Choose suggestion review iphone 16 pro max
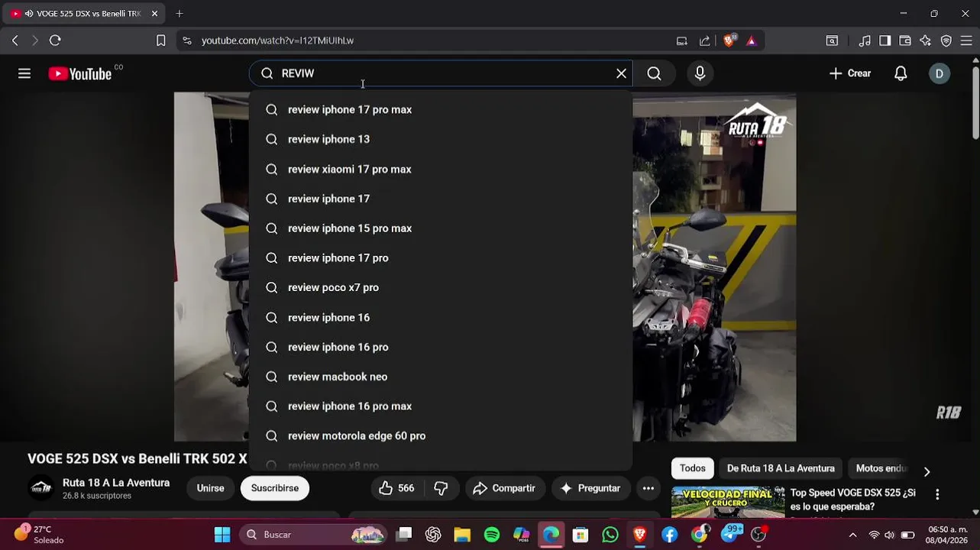 441,406
